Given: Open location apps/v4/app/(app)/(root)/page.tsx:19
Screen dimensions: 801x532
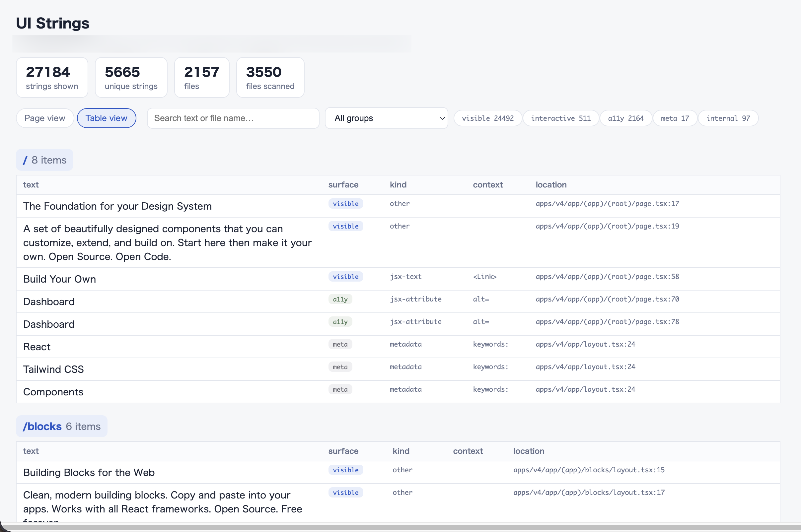Looking at the screenshot, I should [x=607, y=226].
